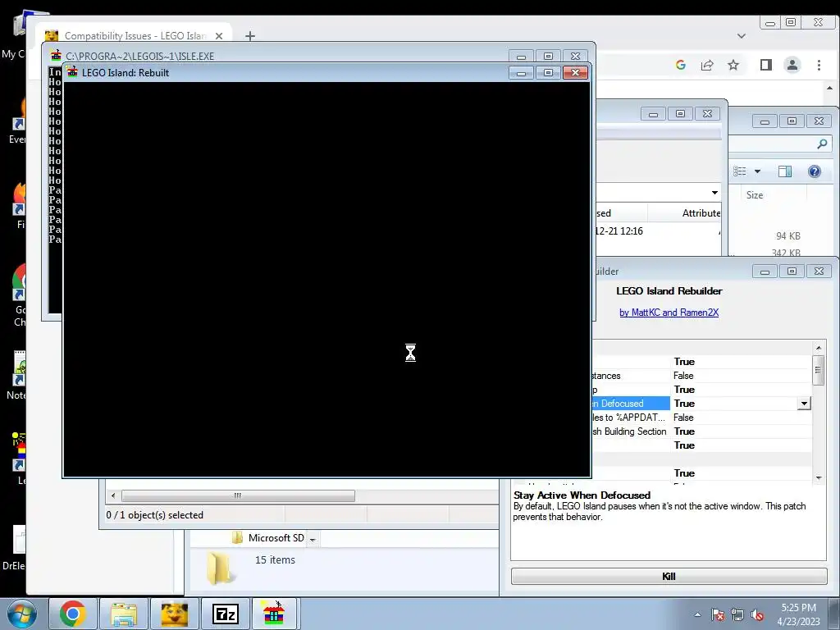Open Explorer help question mark icon
This screenshot has width=840, height=630.
click(815, 171)
